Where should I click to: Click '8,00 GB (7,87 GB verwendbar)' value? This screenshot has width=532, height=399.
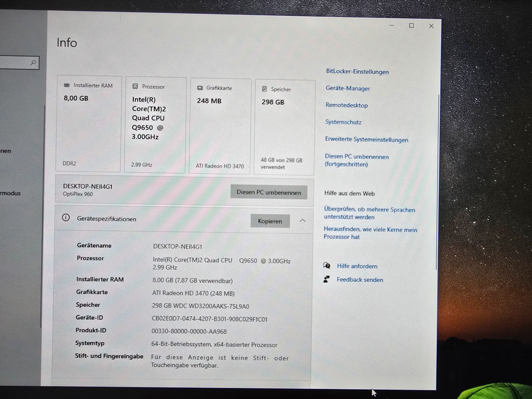pos(192,280)
